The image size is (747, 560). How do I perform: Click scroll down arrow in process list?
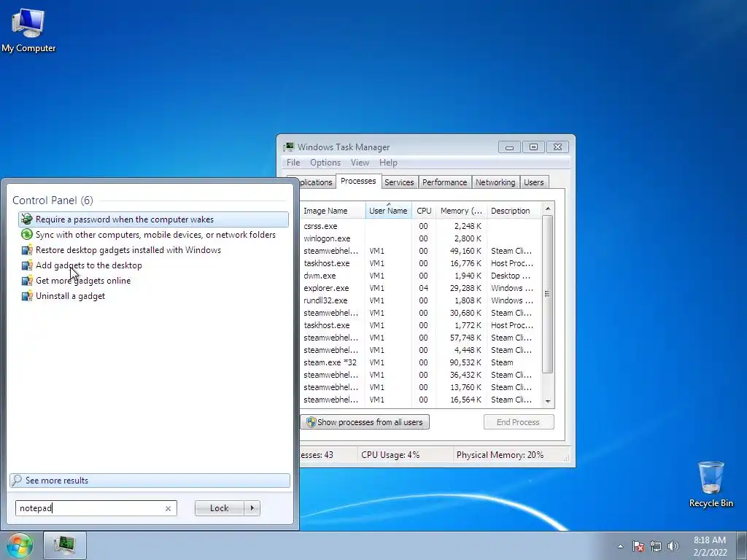tap(547, 402)
